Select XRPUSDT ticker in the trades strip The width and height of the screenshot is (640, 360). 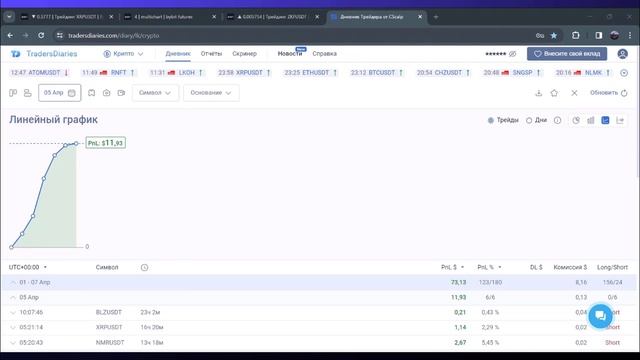click(244, 73)
